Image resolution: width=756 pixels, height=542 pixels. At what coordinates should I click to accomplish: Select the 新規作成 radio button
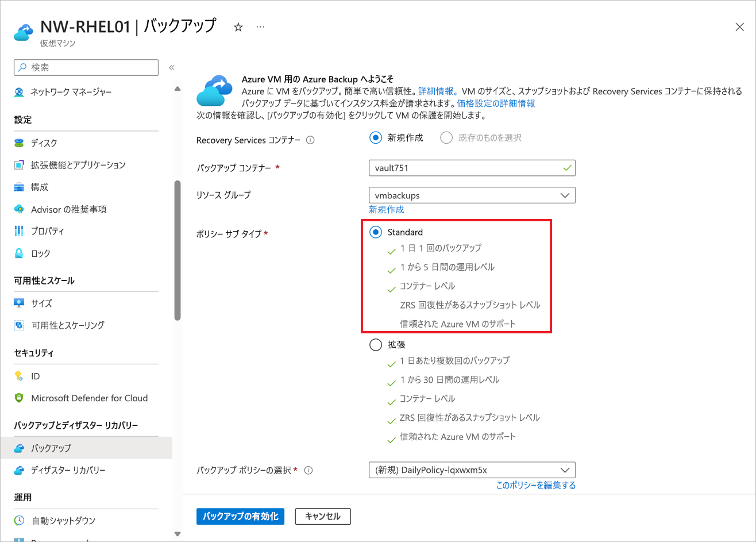coord(376,137)
